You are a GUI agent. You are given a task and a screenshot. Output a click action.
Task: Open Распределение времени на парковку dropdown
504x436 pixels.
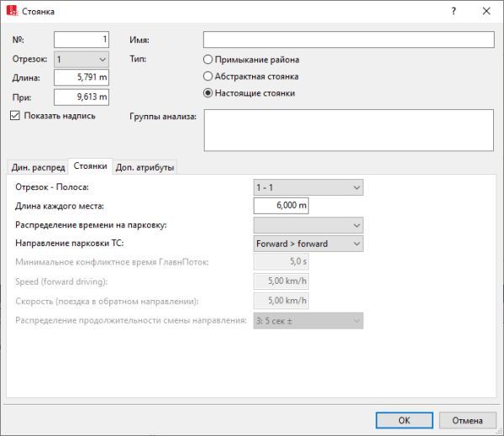[x=307, y=224]
